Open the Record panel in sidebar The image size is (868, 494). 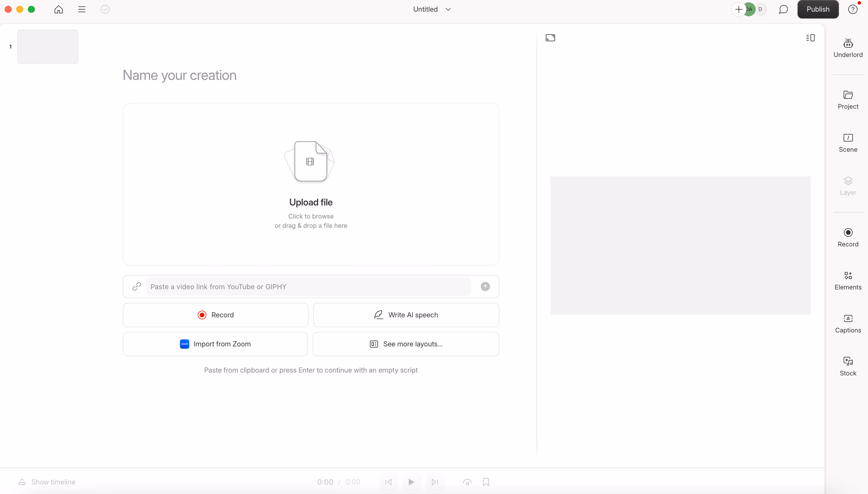click(848, 238)
